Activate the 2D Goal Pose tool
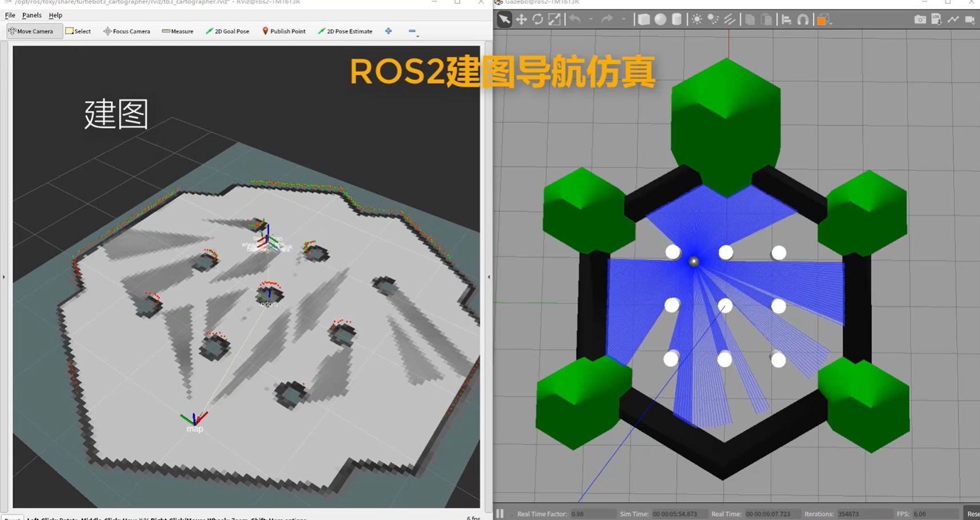Image resolution: width=980 pixels, height=520 pixels. [227, 31]
